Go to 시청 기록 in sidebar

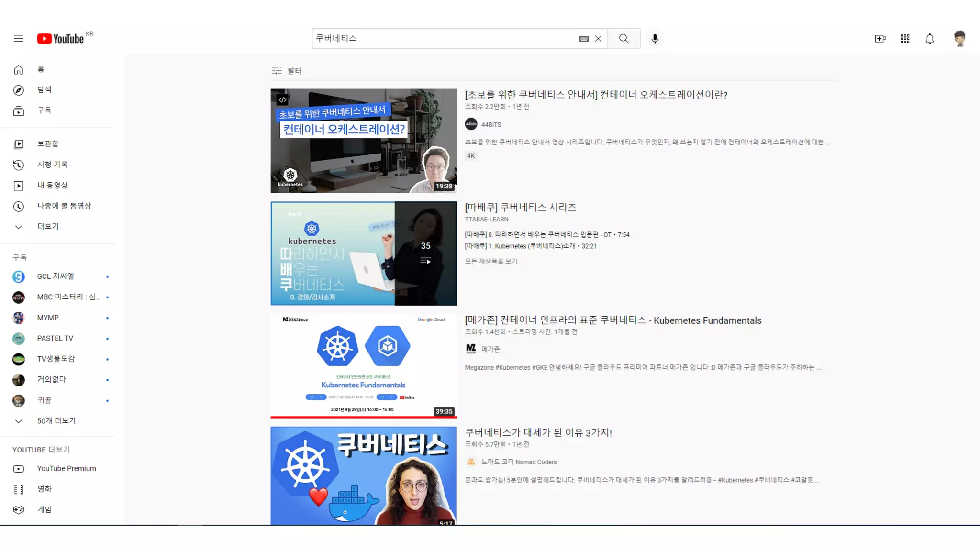[x=52, y=165]
